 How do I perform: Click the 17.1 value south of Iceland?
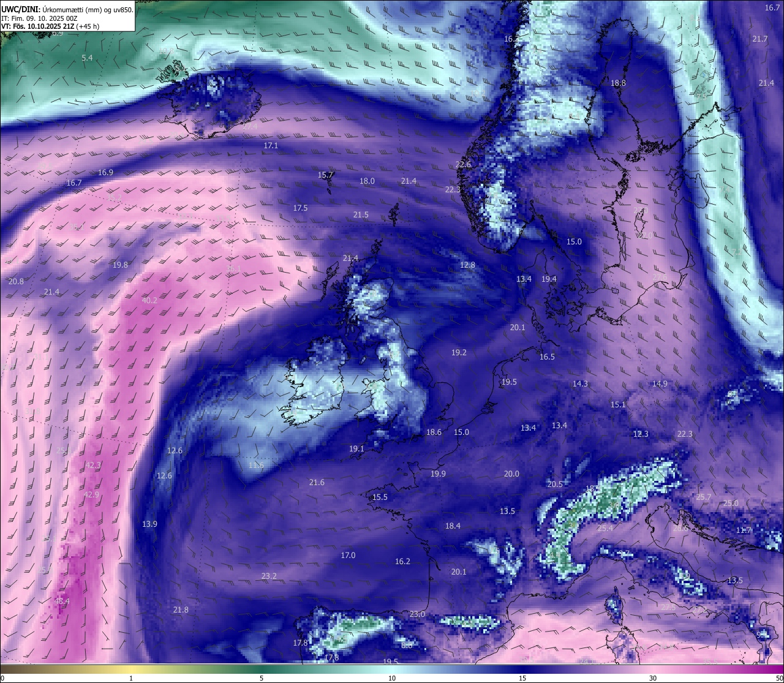tap(271, 145)
